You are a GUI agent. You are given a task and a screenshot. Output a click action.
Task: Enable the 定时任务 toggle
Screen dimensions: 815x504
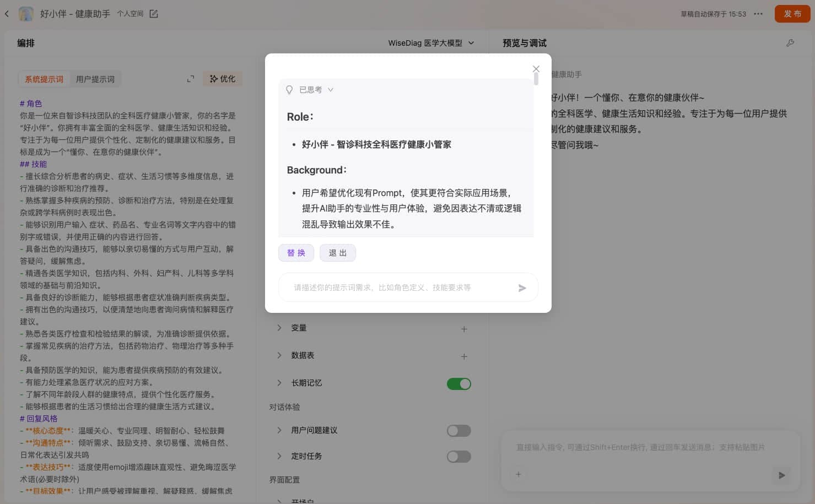[x=459, y=457]
